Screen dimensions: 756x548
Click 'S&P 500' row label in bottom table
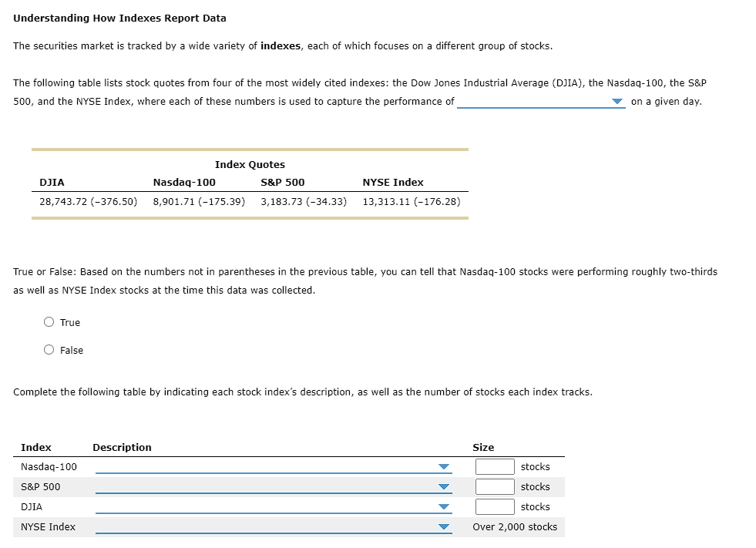41,487
